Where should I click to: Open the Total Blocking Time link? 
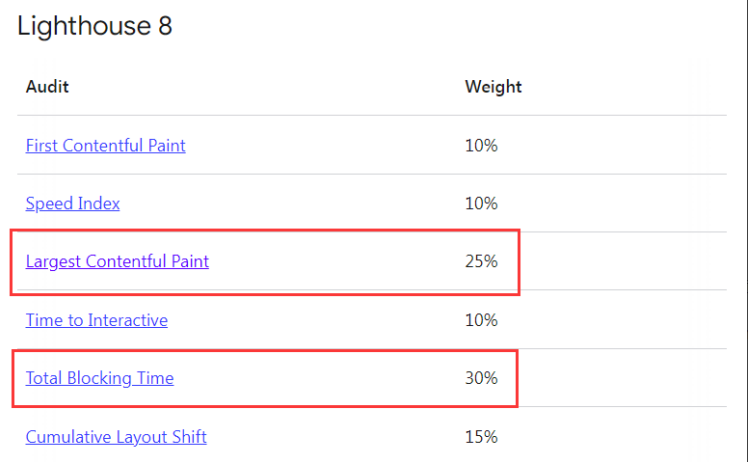[x=99, y=378]
